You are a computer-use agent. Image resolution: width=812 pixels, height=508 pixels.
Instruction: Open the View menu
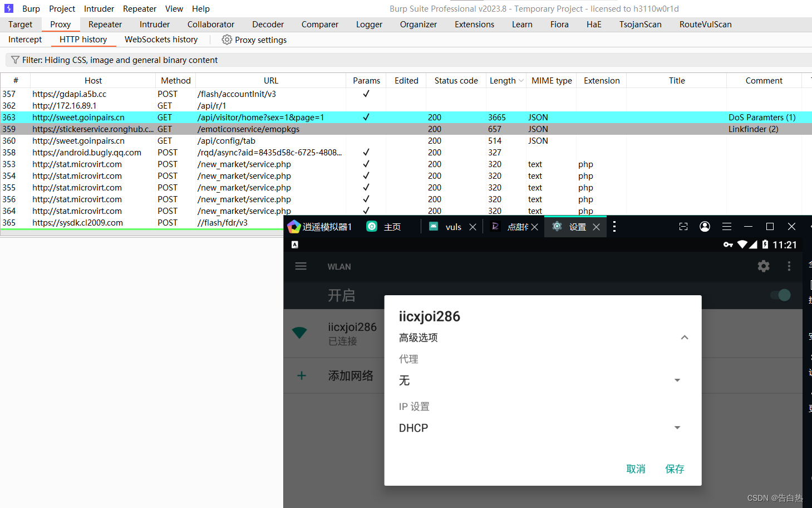[x=174, y=9]
